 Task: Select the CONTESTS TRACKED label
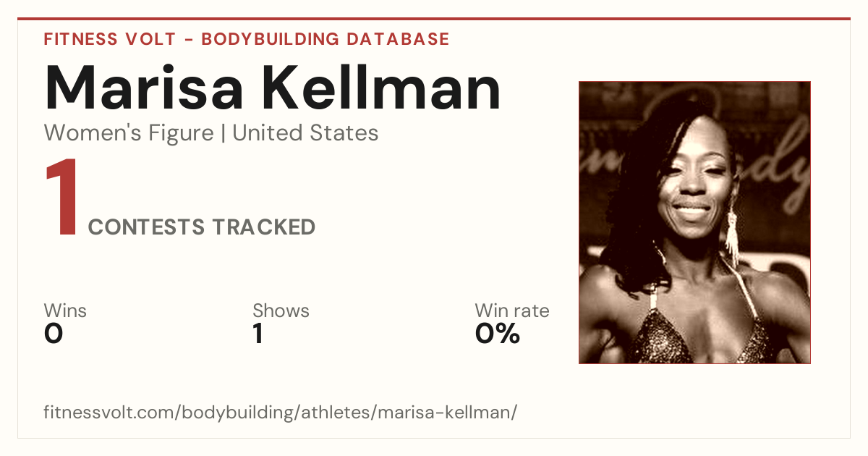tap(202, 227)
